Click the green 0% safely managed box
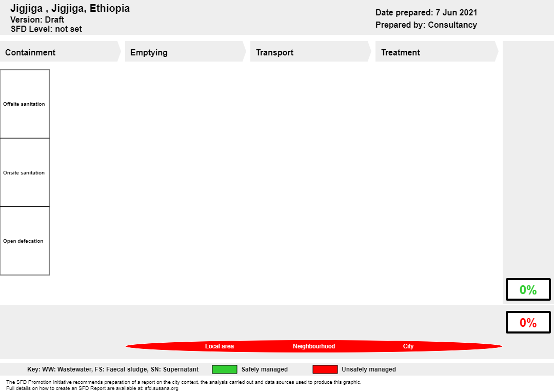The height and width of the screenshot is (392, 554). tap(528, 289)
